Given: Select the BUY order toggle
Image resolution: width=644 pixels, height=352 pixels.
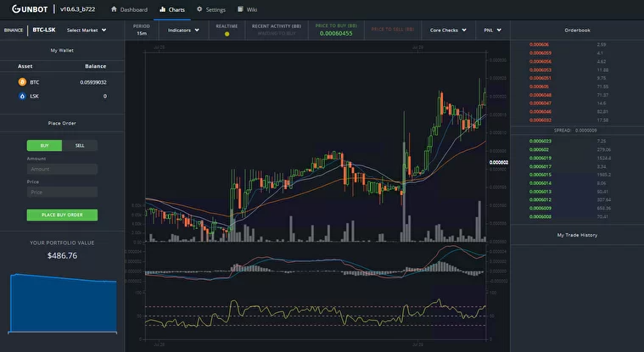Looking at the screenshot, I should pos(44,145).
